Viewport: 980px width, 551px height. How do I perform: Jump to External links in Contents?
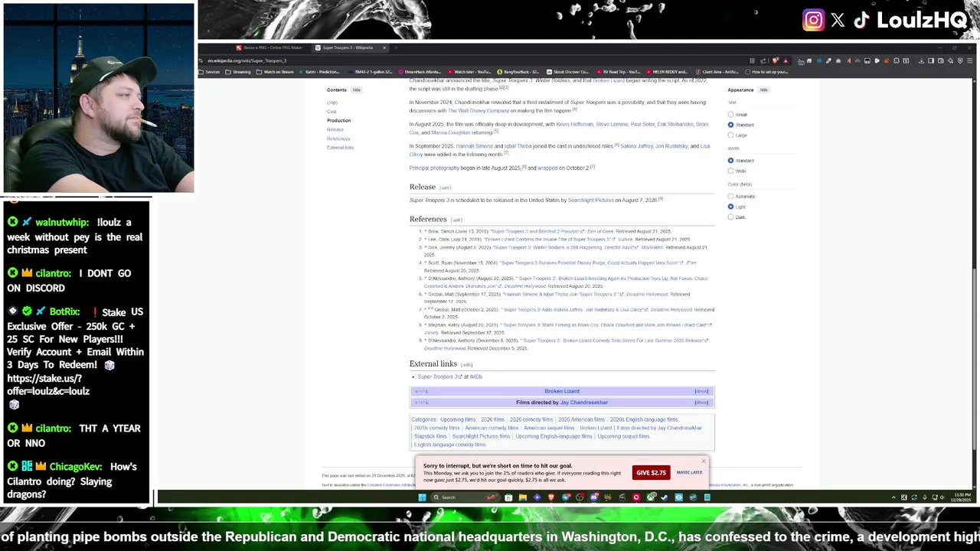point(340,148)
